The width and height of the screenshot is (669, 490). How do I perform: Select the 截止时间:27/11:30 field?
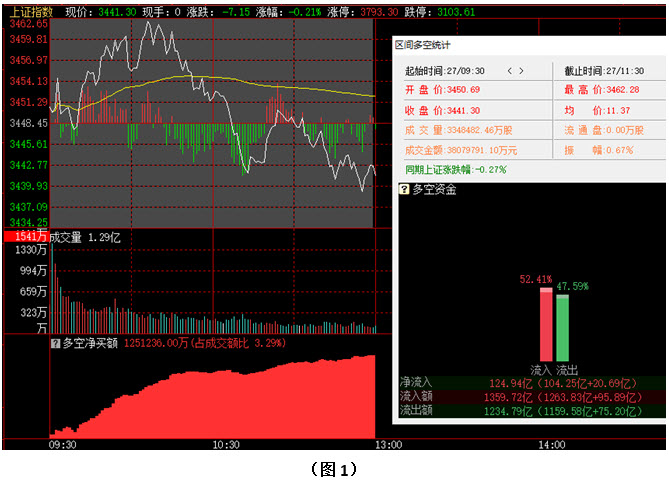(604, 71)
